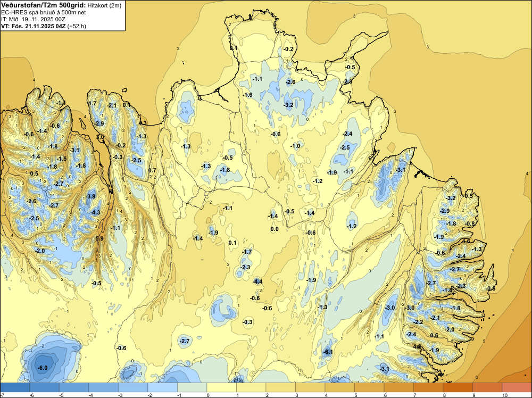The width and height of the screenshot is (532, 398).
Task: Click the '0.7' temperature value
Action: point(152,170)
